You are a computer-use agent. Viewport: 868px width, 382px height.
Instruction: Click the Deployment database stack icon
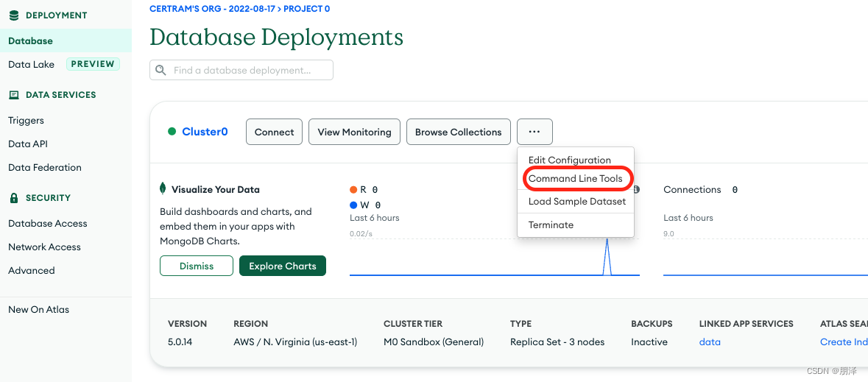(14, 15)
